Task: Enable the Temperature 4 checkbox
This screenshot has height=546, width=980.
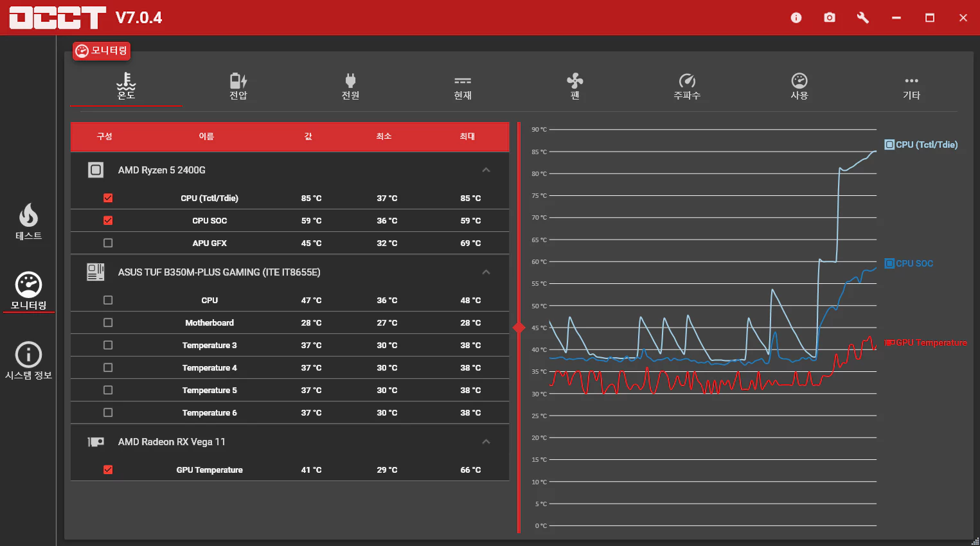Action: click(108, 367)
